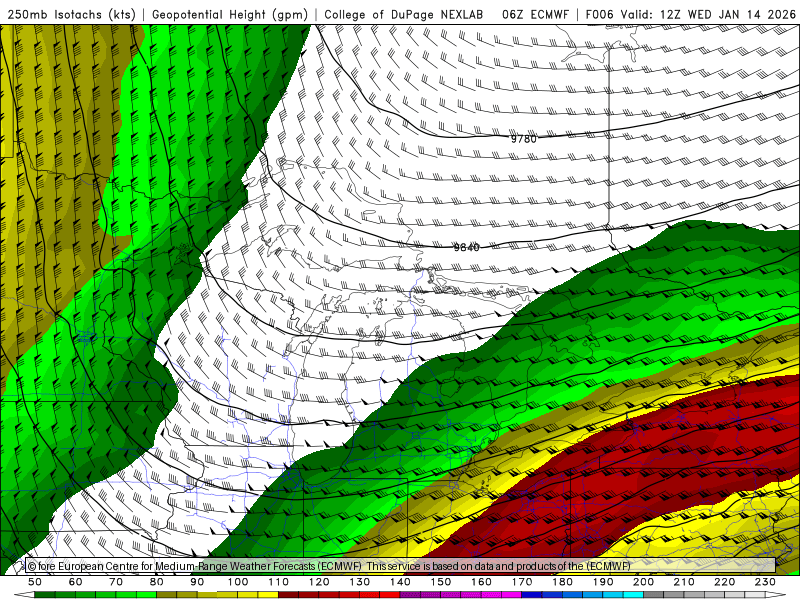The image size is (800, 600).
Task: Click the 130 value on the color scale
Action: click(360, 582)
